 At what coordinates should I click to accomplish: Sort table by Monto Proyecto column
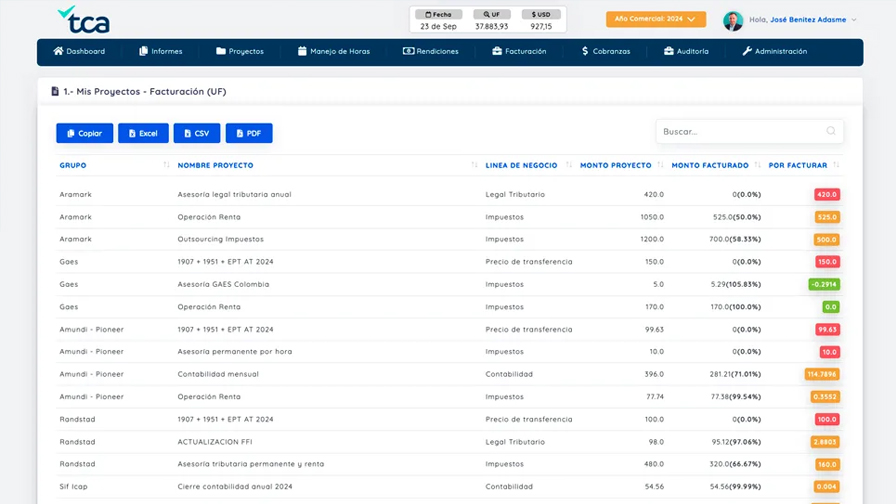[615, 165]
